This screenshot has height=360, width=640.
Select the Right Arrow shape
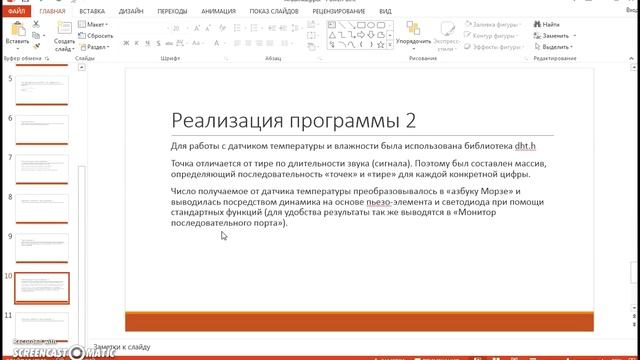point(361,35)
